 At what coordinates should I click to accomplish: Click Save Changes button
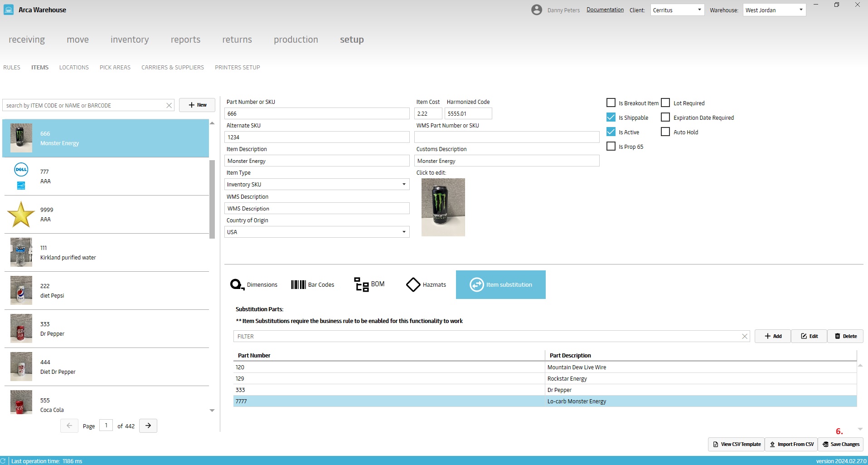840,444
